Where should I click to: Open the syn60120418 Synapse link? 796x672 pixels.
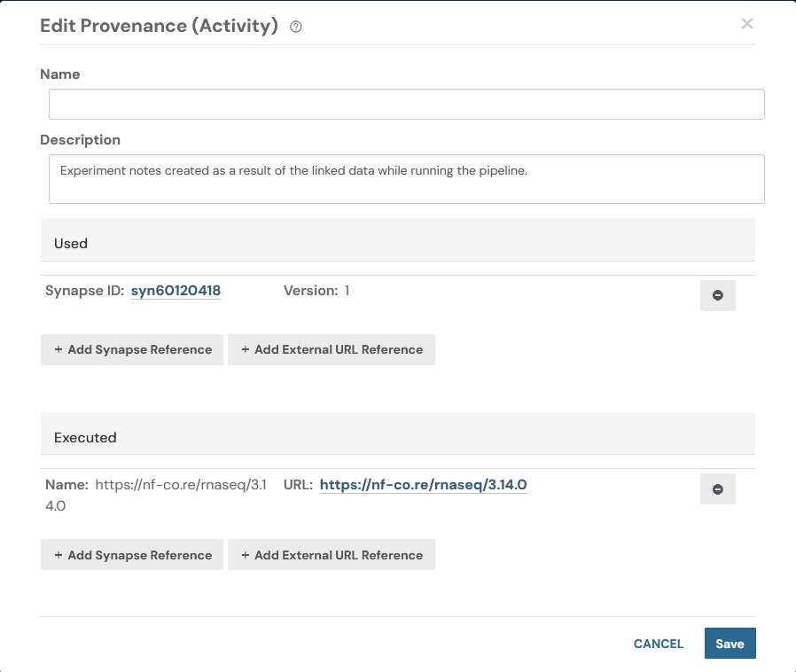[176, 291]
